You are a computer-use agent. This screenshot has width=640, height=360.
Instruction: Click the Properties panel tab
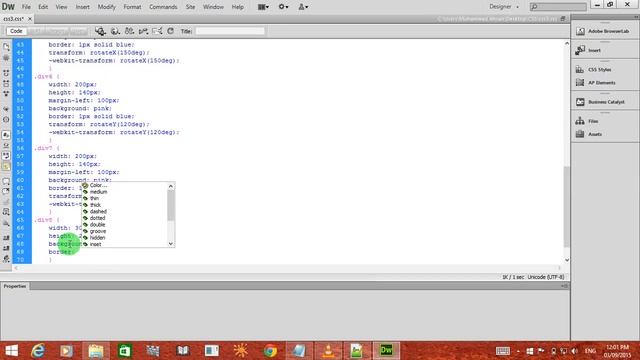(x=15, y=287)
